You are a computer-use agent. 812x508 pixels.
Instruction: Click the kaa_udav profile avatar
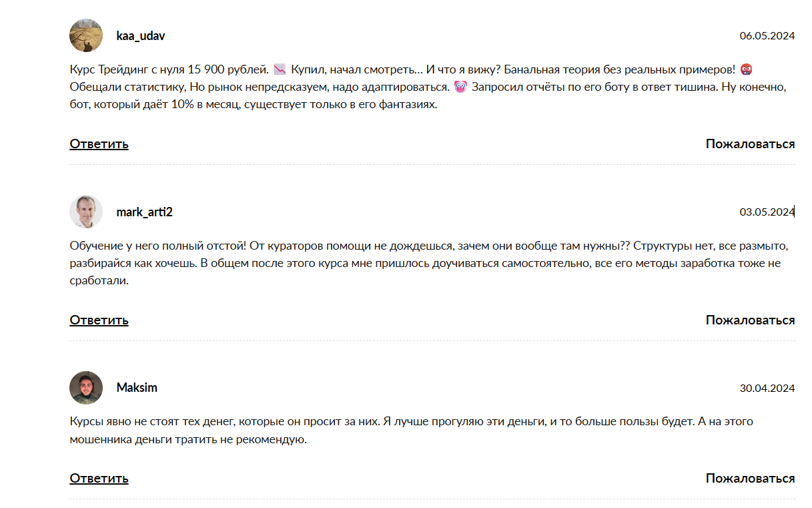coord(86,35)
